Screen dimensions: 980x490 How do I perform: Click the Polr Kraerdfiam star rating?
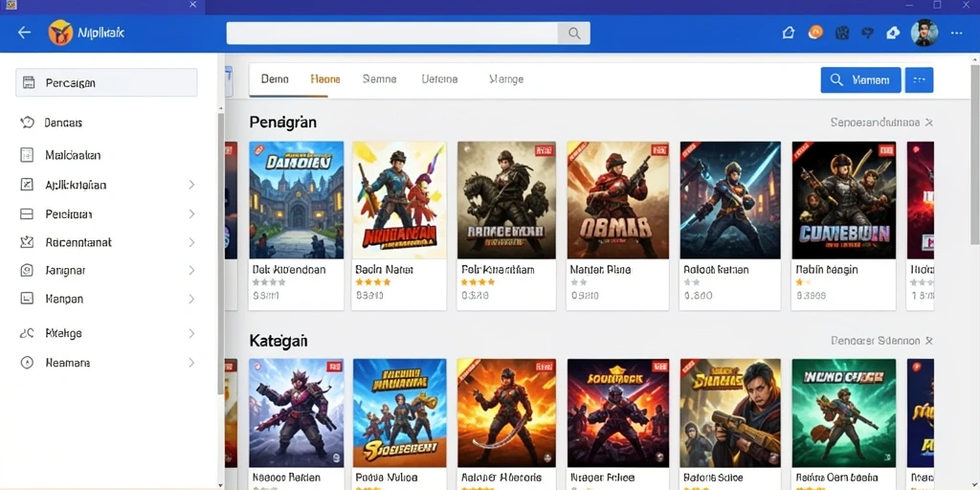(479, 282)
